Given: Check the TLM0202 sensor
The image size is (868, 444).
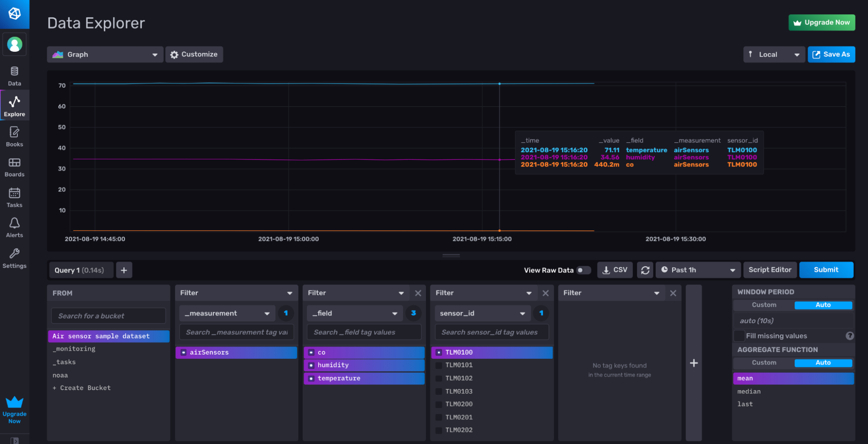Looking at the screenshot, I should [439, 430].
